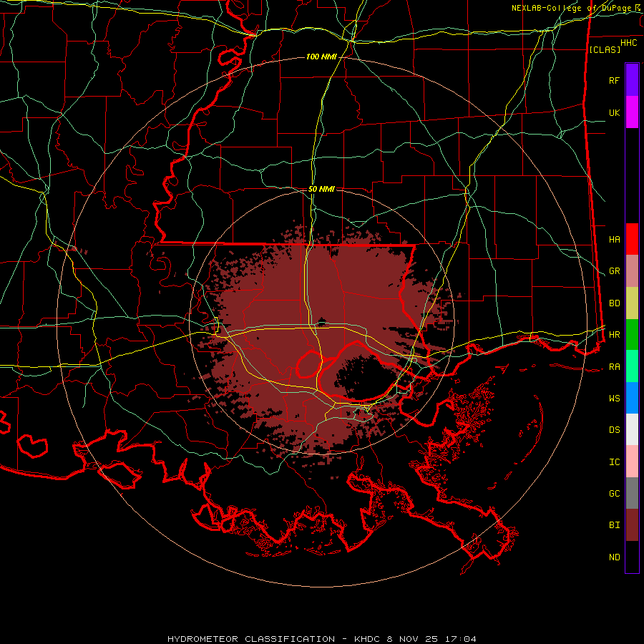This screenshot has width=644, height=644.
Task: Click the RF purple legend swatch
Action: coord(632,80)
